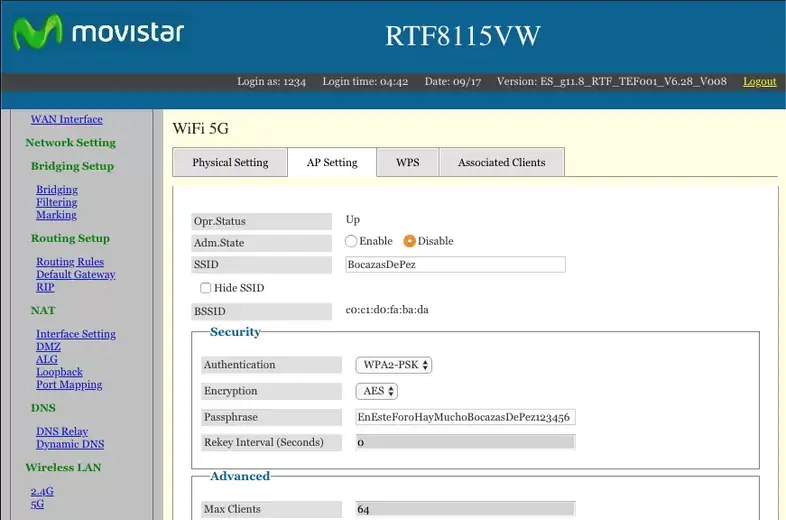786x520 pixels.
Task: Open the DMZ page
Action: pos(48,346)
